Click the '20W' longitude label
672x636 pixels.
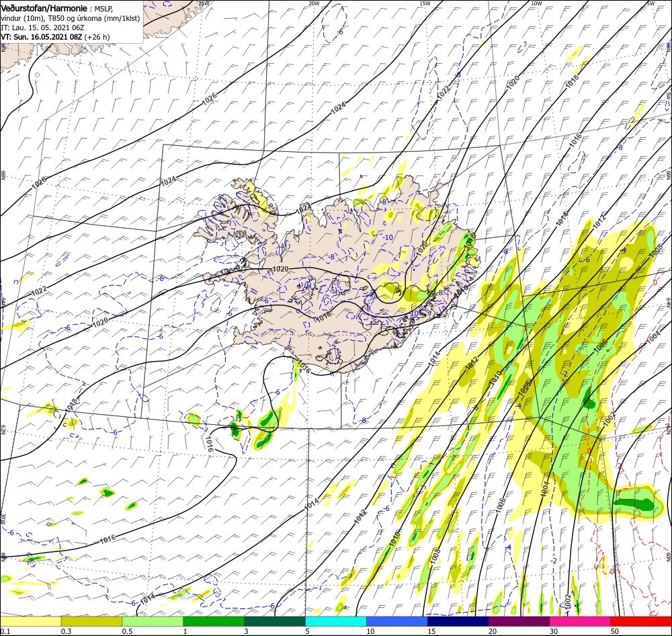(x=314, y=3)
